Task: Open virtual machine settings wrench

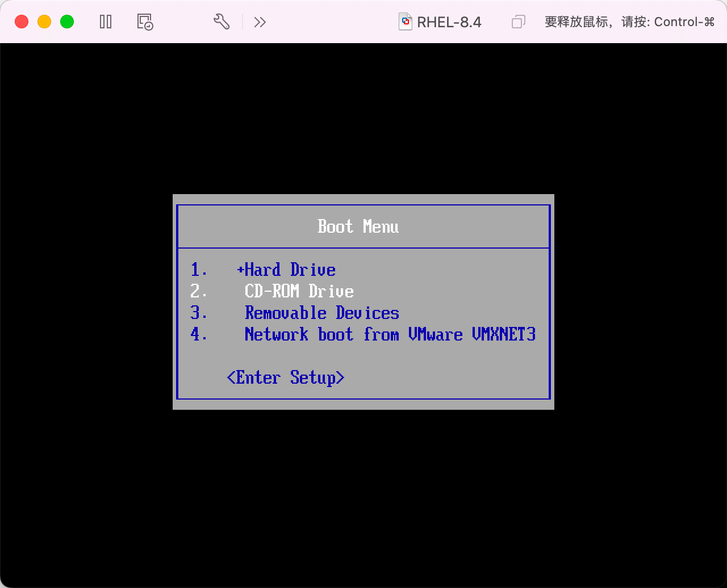Action: coord(221,22)
